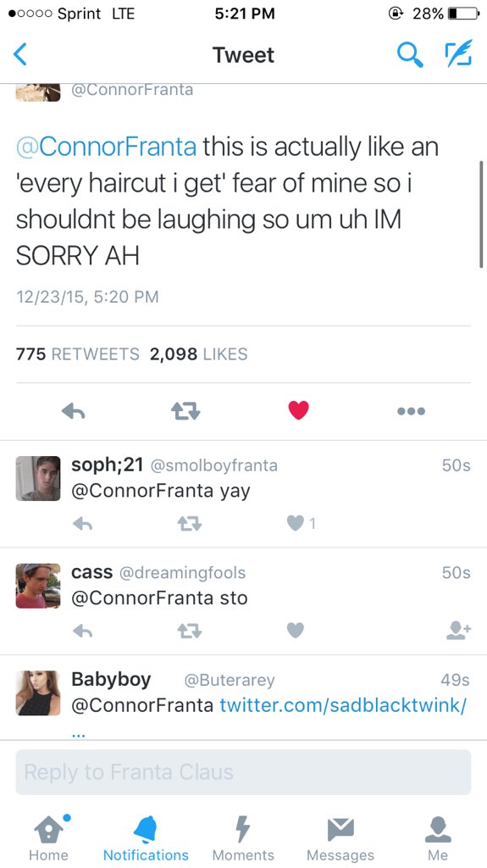Retweet soph;21's reply
The height and width of the screenshot is (868, 487).
[190, 524]
